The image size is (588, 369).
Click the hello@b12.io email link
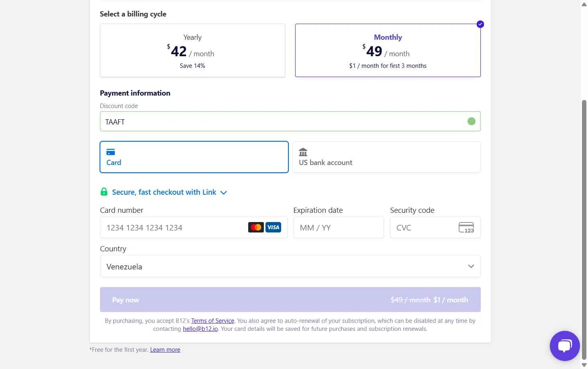(200, 329)
